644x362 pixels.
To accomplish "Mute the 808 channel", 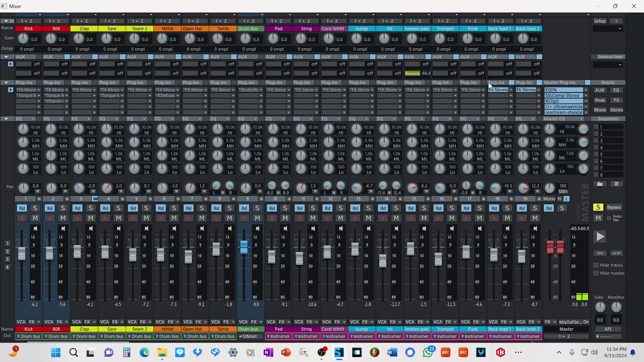I will [63, 218].
